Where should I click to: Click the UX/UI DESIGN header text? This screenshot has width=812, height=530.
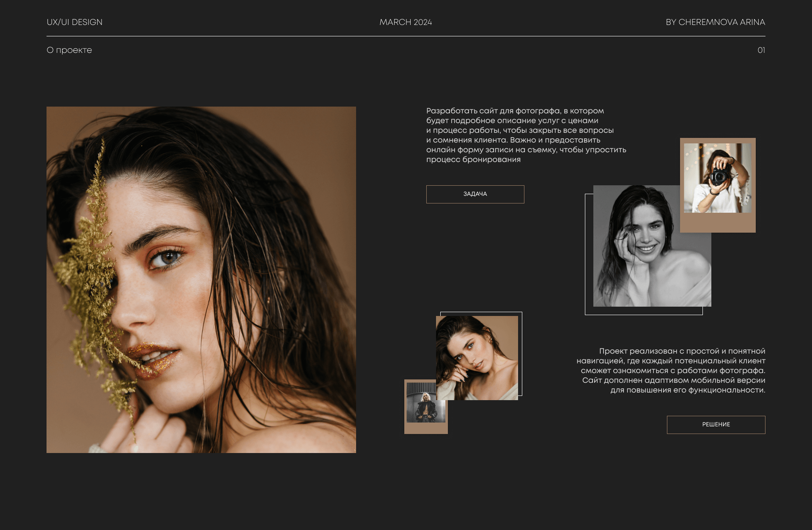pyautogui.click(x=74, y=22)
